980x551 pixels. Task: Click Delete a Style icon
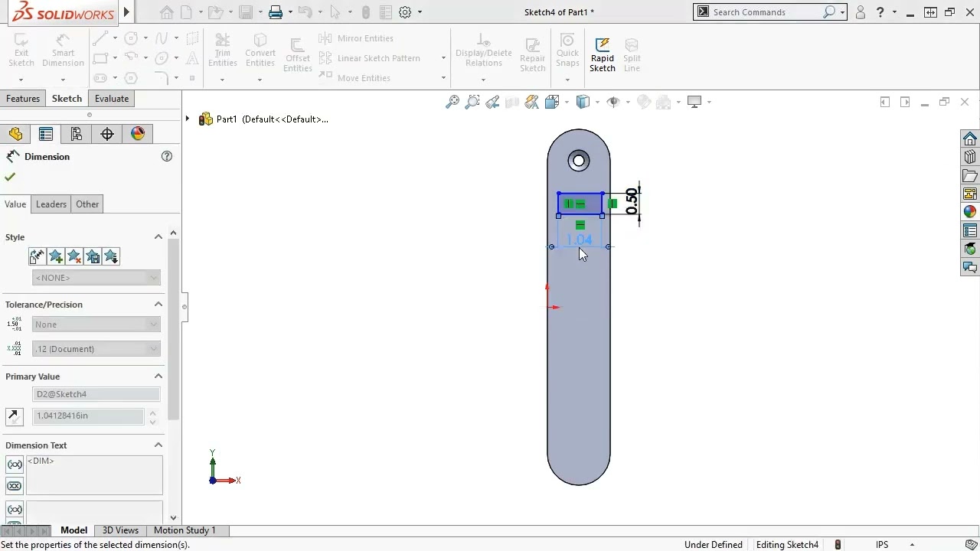(74, 256)
